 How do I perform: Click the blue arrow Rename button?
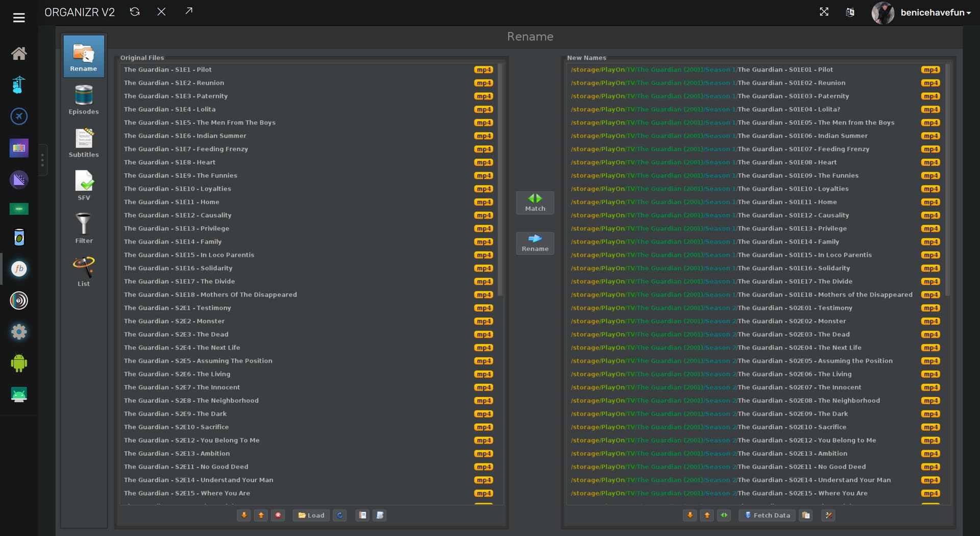535,243
